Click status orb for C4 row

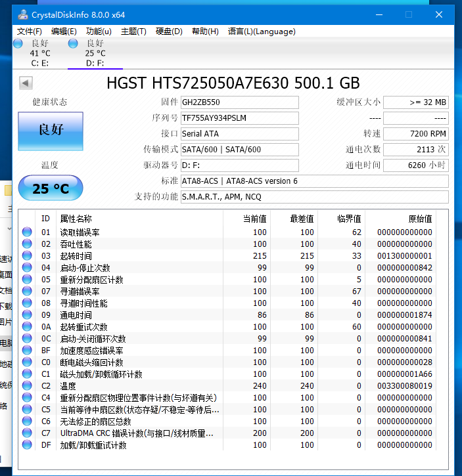pos(27,398)
